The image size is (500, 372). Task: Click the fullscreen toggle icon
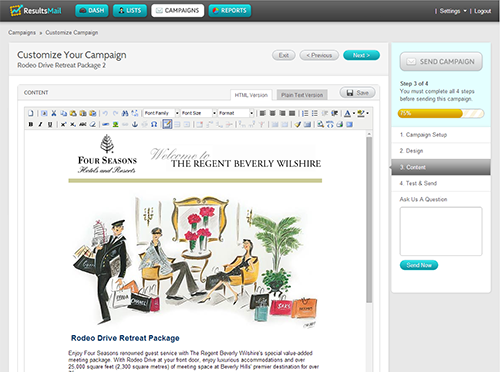(349, 124)
